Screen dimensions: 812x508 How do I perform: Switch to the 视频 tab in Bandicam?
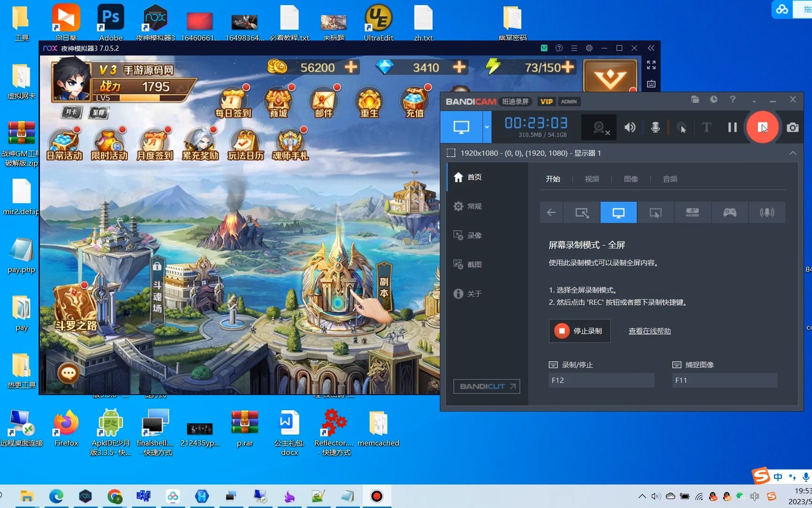[592, 179]
